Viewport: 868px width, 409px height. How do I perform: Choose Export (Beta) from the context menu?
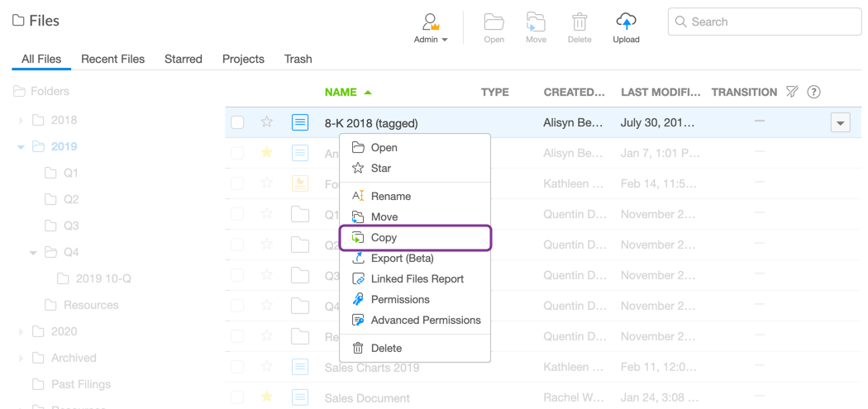415,259
